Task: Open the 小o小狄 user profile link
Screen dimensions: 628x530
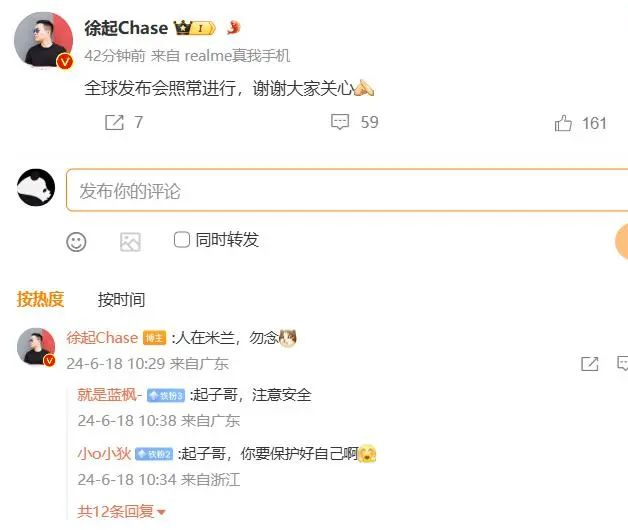Action: pyautogui.click(x=104, y=453)
